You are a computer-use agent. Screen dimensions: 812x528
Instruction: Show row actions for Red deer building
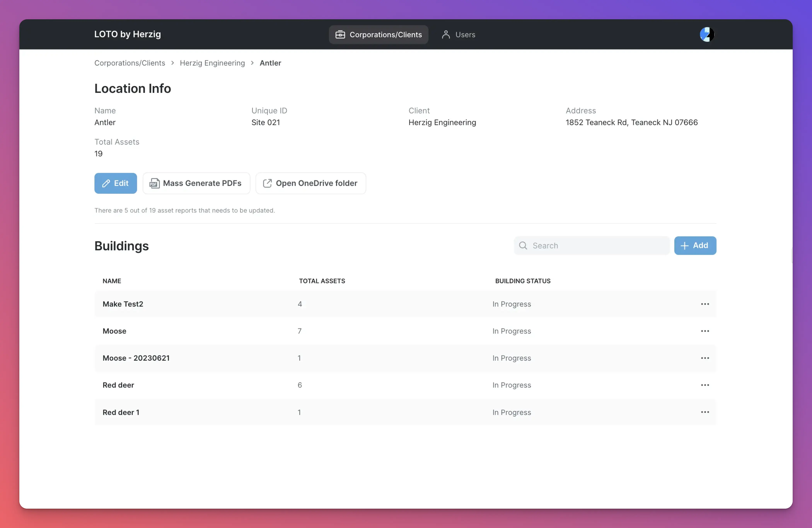pyautogui.click(x=705, y=385)
